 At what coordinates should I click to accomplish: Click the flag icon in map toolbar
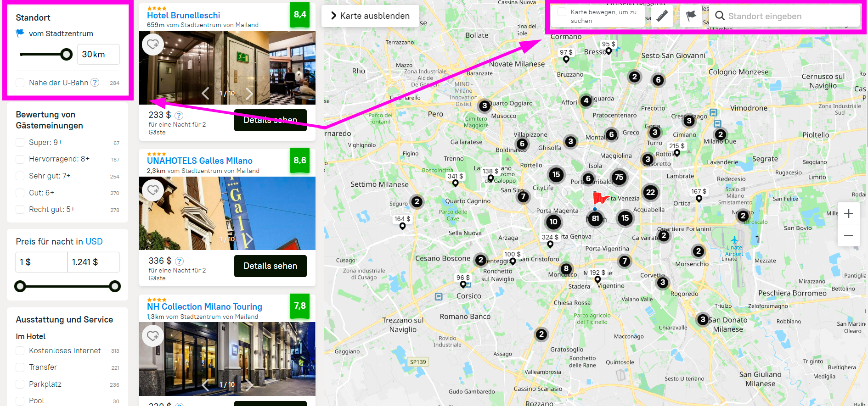click(x=691, y=16)
